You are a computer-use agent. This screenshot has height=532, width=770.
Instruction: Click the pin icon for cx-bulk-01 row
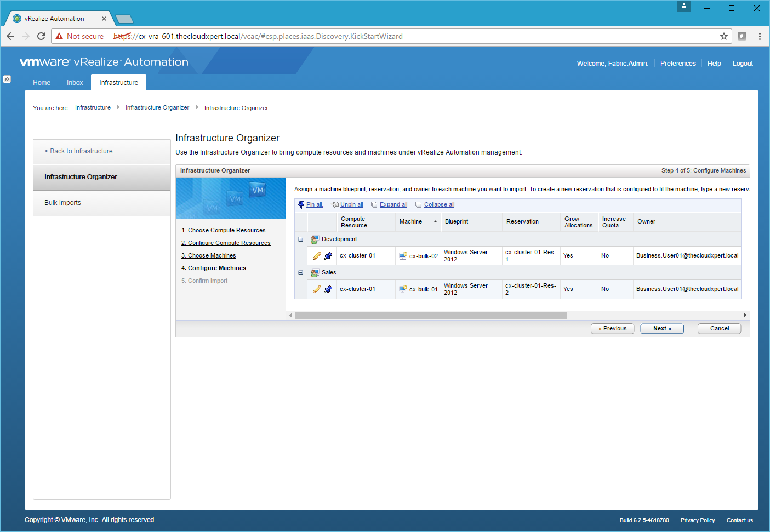pos(328,289)
